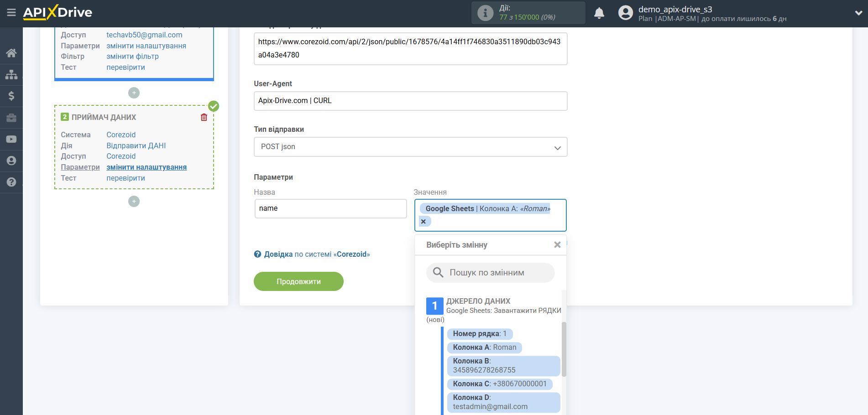
Task: Click the Значення value field
Action: [490, 215]
